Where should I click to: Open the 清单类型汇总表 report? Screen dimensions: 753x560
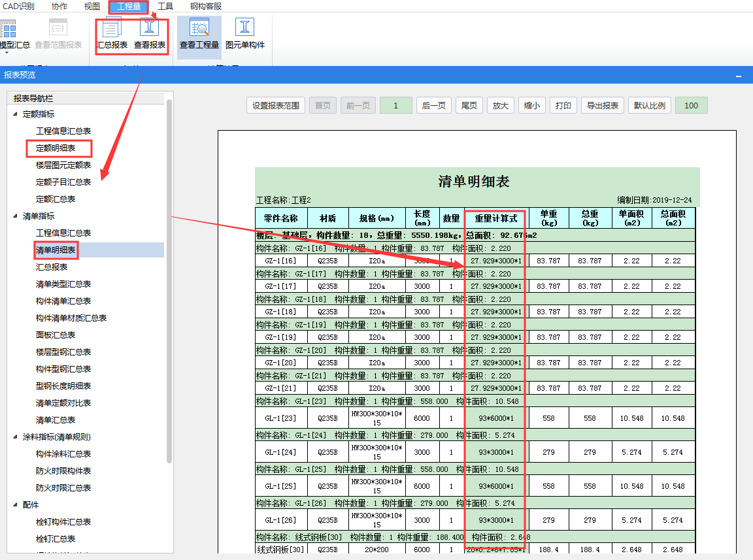click(x=63, y=284)
